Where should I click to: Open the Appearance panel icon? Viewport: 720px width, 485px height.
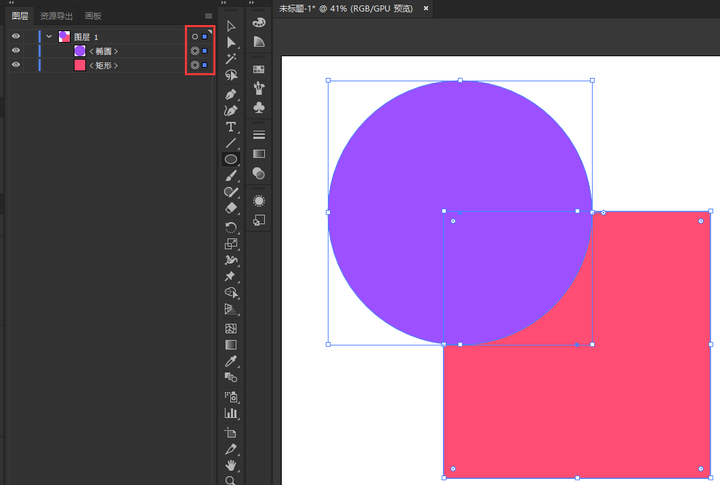(x=259, y=201)
